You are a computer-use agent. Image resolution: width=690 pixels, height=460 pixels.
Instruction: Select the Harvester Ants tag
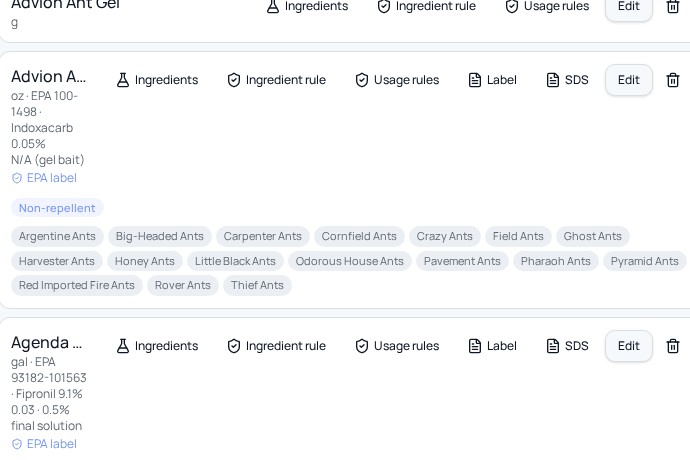point(57,261)
